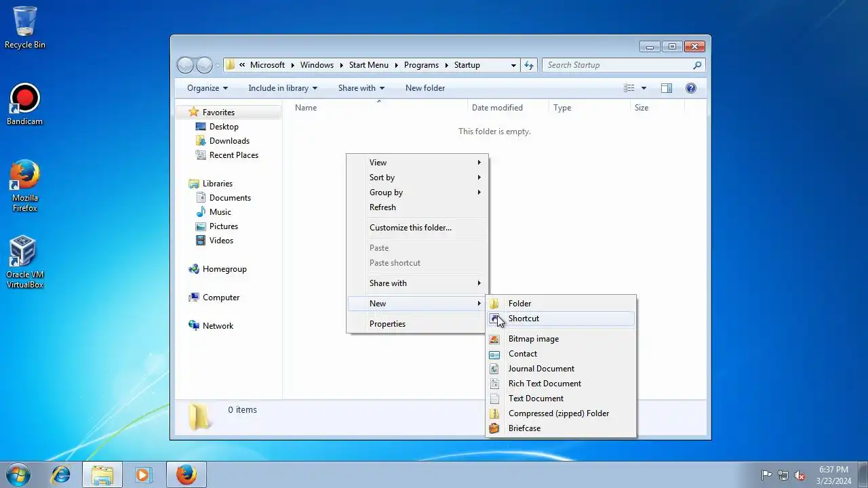Open the view options dropdown arrow

click(644, 88)
